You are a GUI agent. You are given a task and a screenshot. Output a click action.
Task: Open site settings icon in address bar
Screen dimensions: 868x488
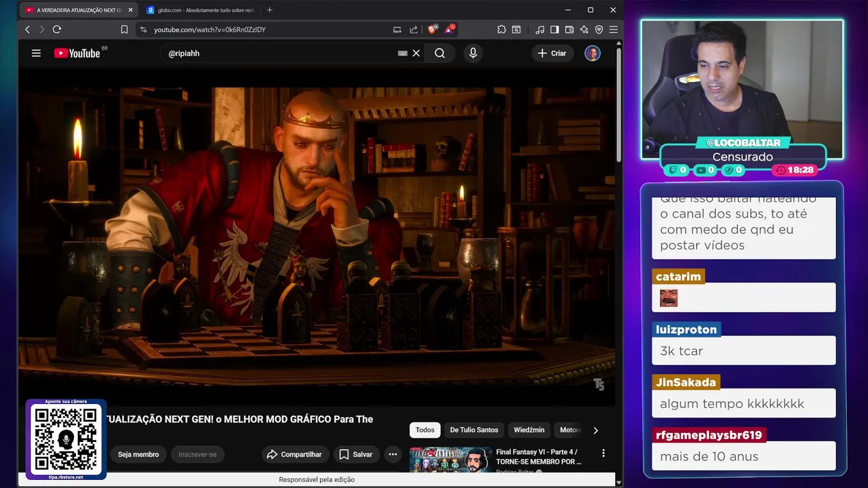click(143, 30)
